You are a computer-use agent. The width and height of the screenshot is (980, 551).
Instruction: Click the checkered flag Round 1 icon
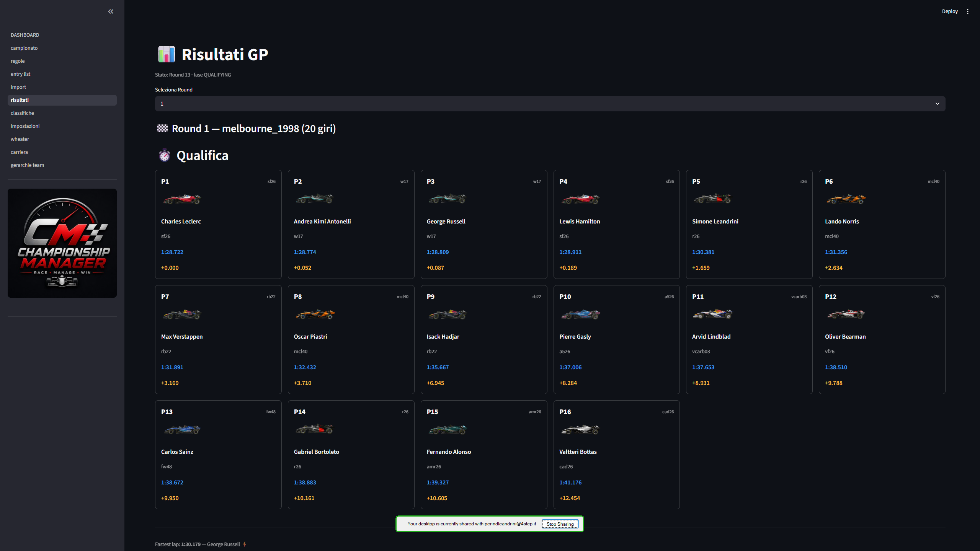pyautogui.click(x=162, y=128)
